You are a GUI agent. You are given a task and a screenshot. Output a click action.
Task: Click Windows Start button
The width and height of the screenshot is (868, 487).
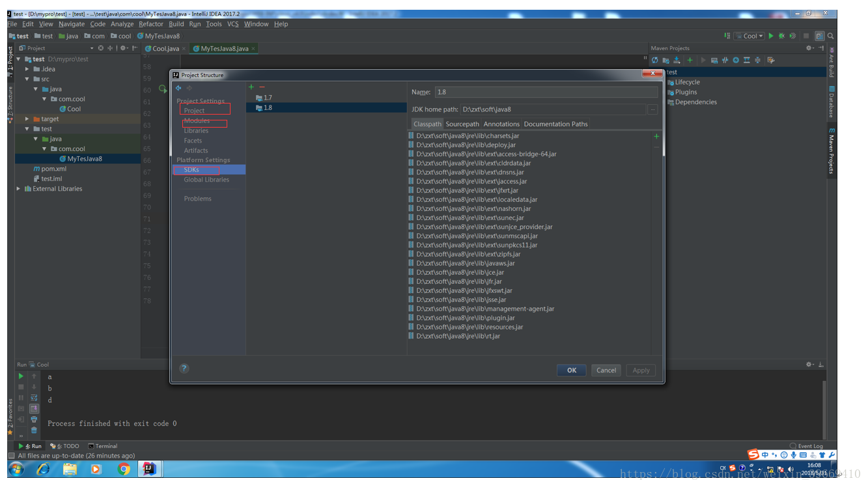click(16, 469)
